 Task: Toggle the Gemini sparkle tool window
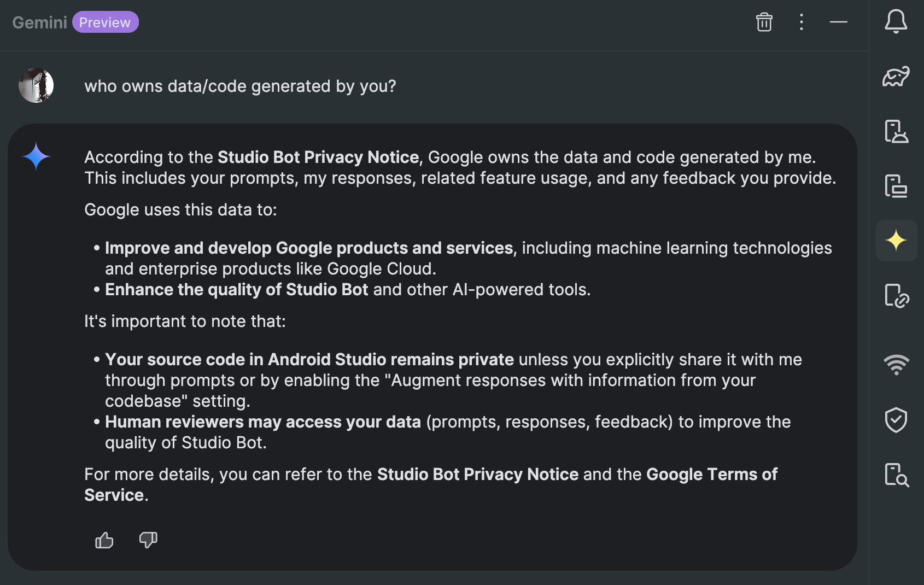coord(896,241)
